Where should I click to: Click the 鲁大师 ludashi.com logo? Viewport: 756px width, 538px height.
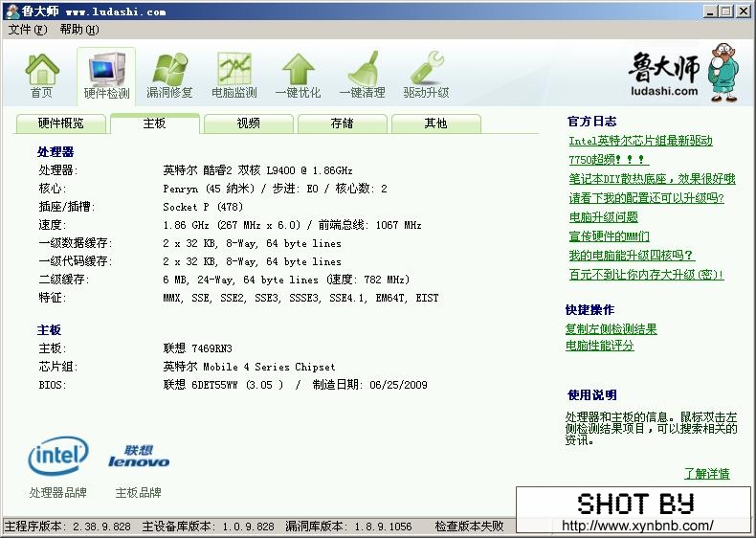[x=683, y=73]
